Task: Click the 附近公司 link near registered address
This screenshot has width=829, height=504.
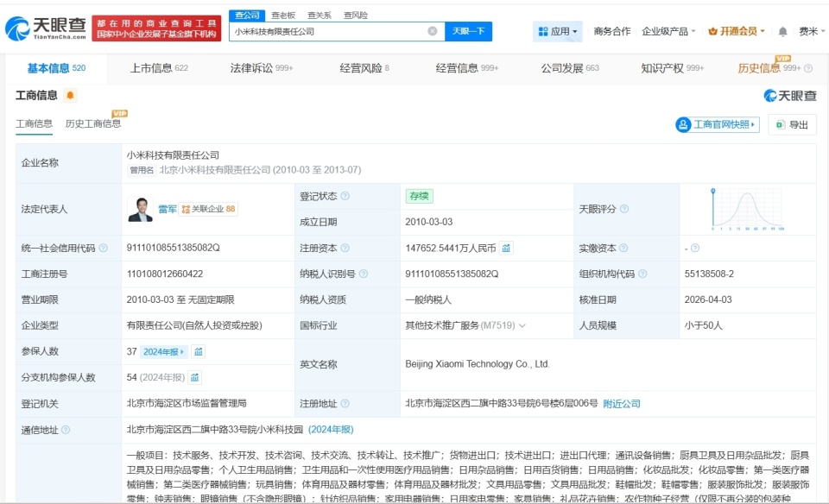Action: click(x=623, y=403)
